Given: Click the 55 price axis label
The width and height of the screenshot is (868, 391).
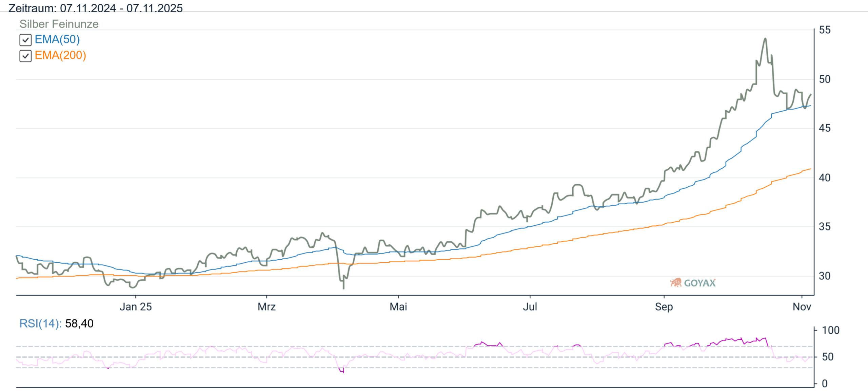Looking at the screenshot, I should [x=825, y=30].
